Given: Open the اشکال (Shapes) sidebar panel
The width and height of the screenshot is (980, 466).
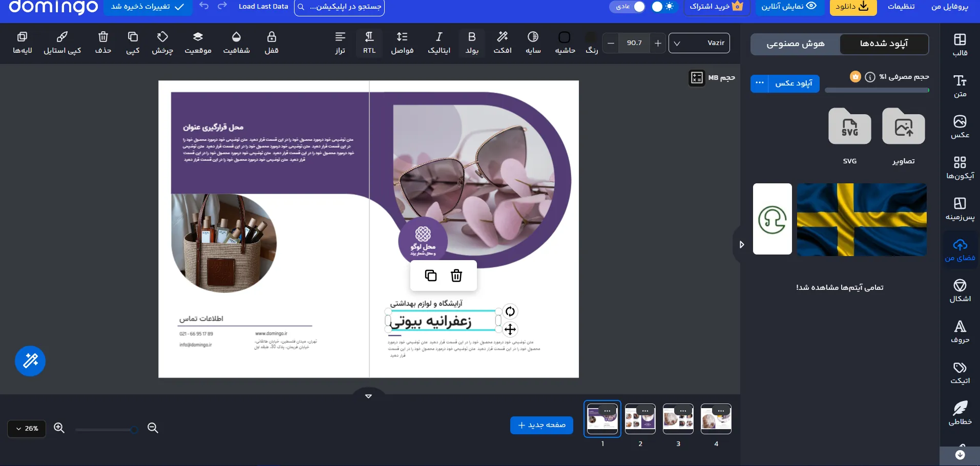Looking at the screenshot, I should tap(960, 290).
